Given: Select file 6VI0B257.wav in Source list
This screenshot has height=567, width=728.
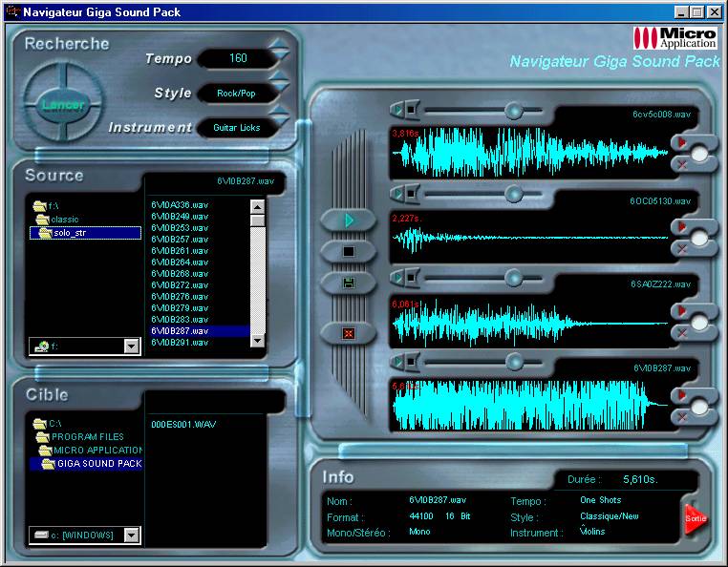Looking at the screenshot, I should (x=180, y=240).
